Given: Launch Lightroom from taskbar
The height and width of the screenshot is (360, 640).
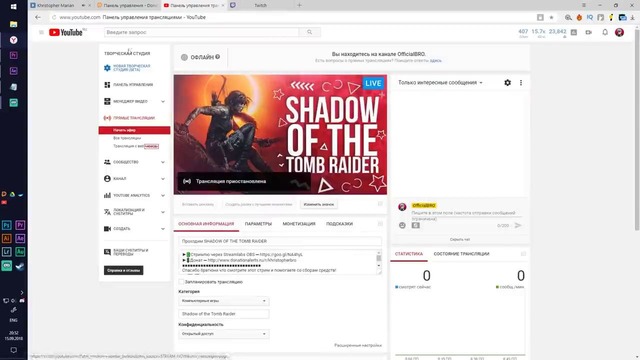Looking at the screenshot, I should [x=7, y=251].
